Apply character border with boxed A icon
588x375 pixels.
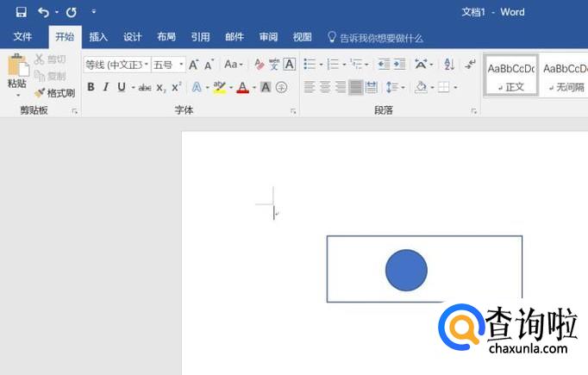click(x=290, y=65)
